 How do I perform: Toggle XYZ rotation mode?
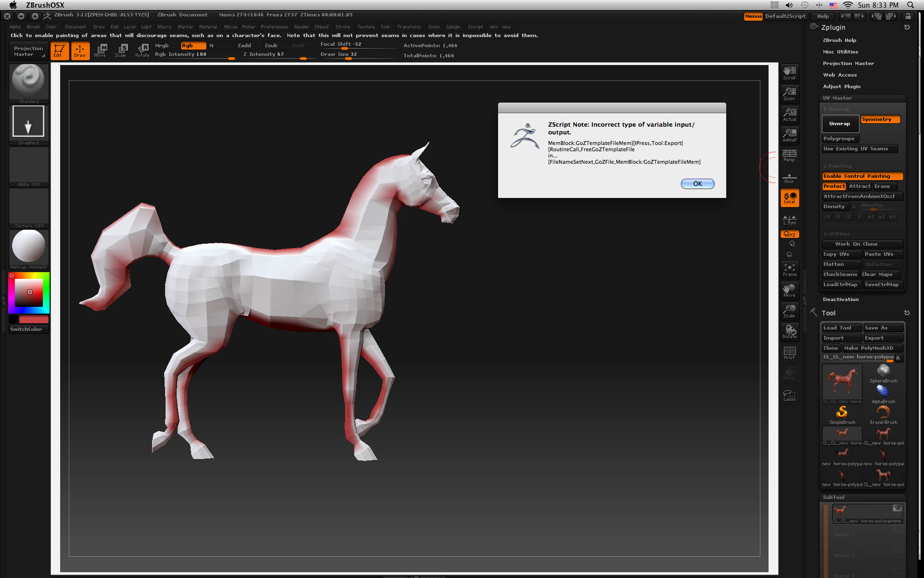pos(789,235)
